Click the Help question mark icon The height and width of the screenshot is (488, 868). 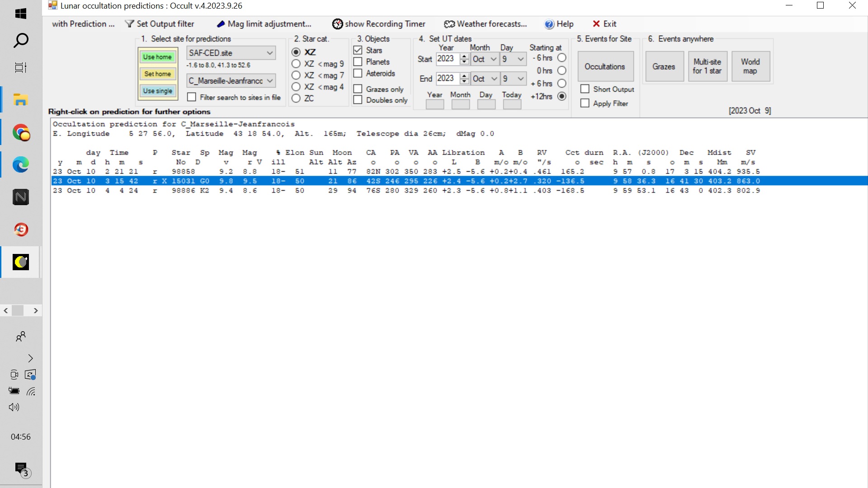pyautogui.click(x=549, y=24)
